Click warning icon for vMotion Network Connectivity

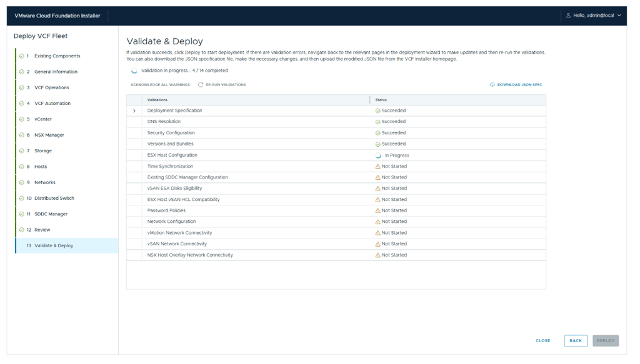377,233
